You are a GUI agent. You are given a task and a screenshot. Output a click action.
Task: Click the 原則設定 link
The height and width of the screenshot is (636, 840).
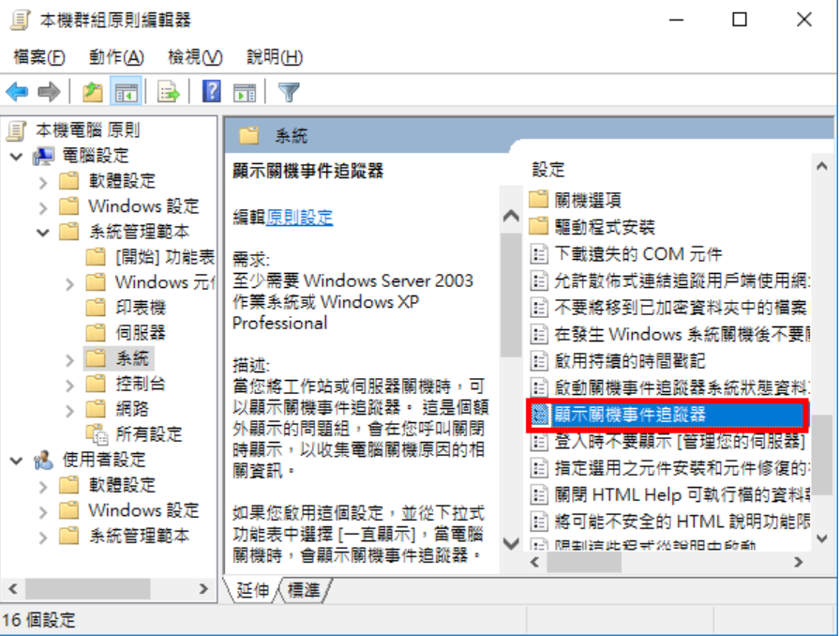[x=299, y=218]
